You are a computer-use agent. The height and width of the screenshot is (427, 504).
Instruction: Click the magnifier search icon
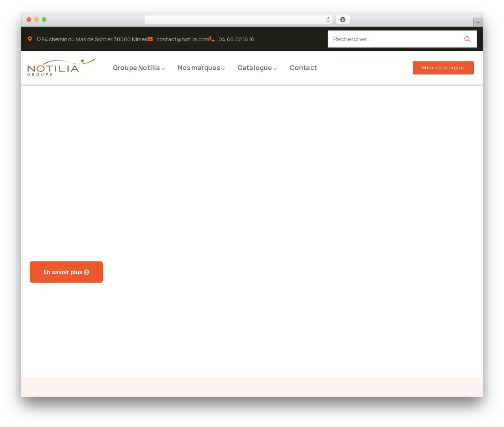pyautogui.click(x=467, y=39)
